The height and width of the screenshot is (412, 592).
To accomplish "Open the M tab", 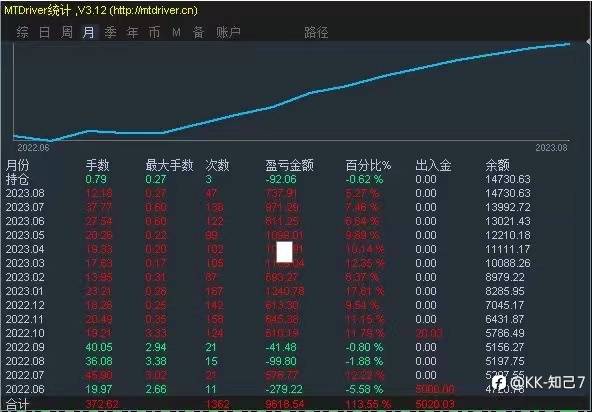I will coord(176,33).
